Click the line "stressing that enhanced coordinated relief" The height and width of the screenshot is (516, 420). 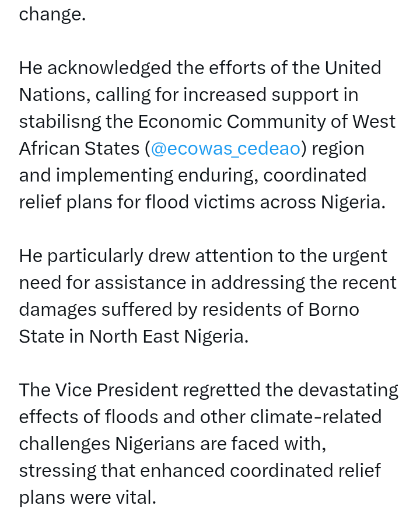click(x=200, y=470)
